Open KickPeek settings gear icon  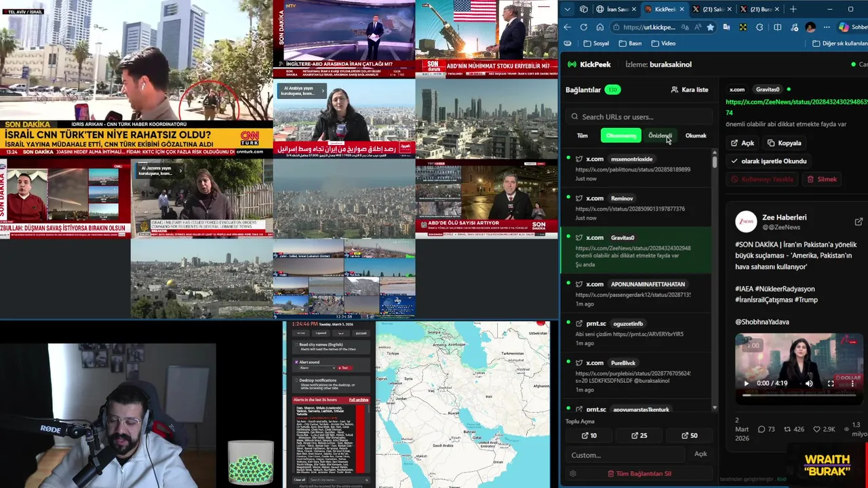point(573,474)
